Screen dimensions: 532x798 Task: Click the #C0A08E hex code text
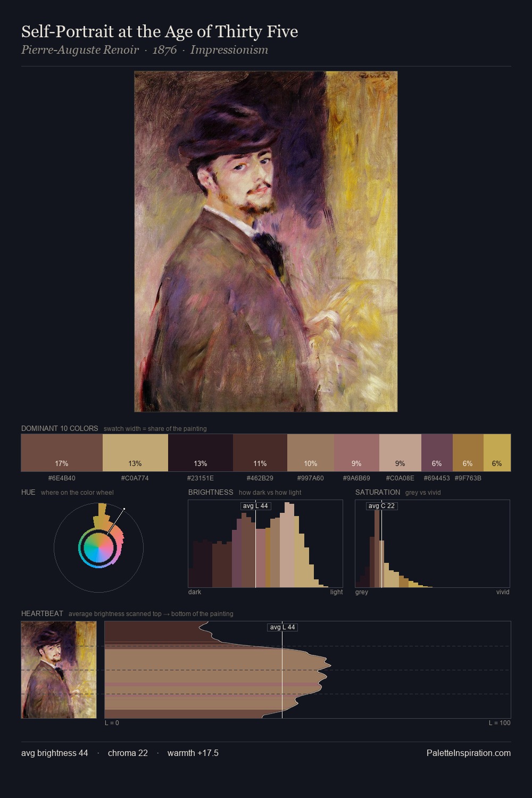400,478
